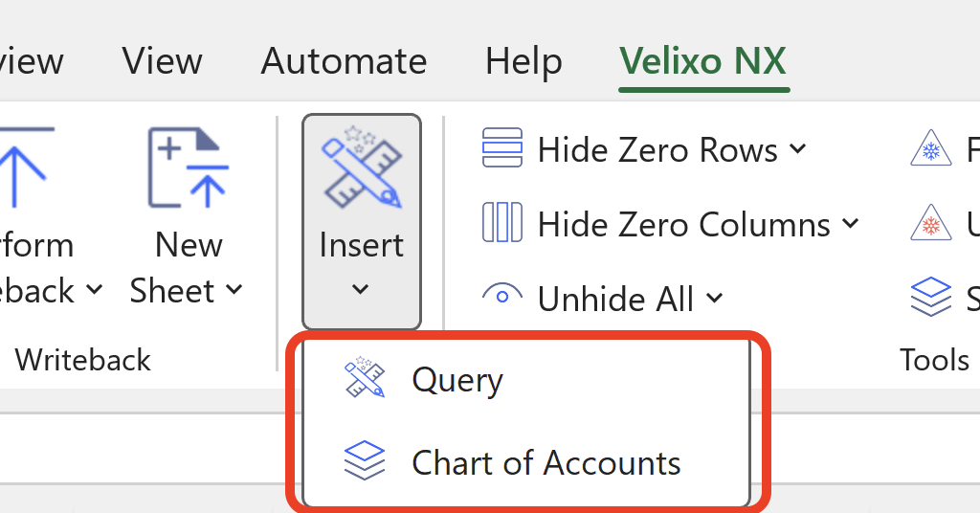Click the Hide Zero Columns icon
Image resolution: width=980 pixels, height=513 pixels.
tap(502, 224)
